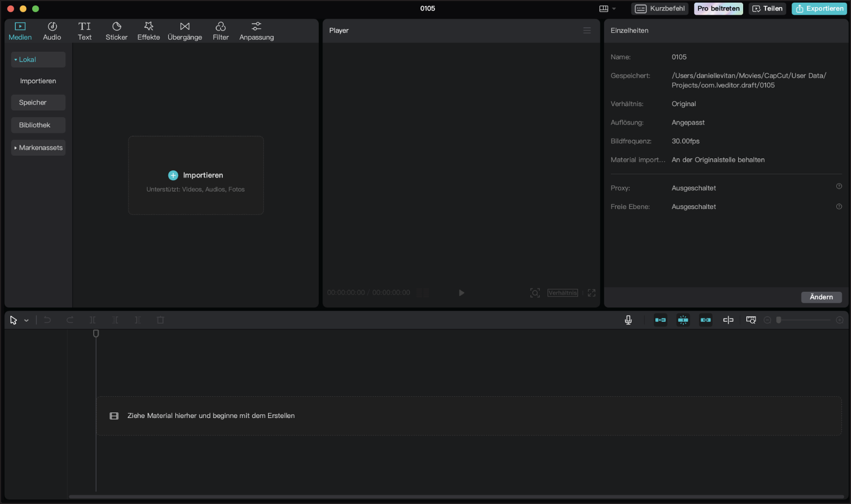Click the timeline playhead marker
The image size is (851, 504).
[x=96, y=334]
